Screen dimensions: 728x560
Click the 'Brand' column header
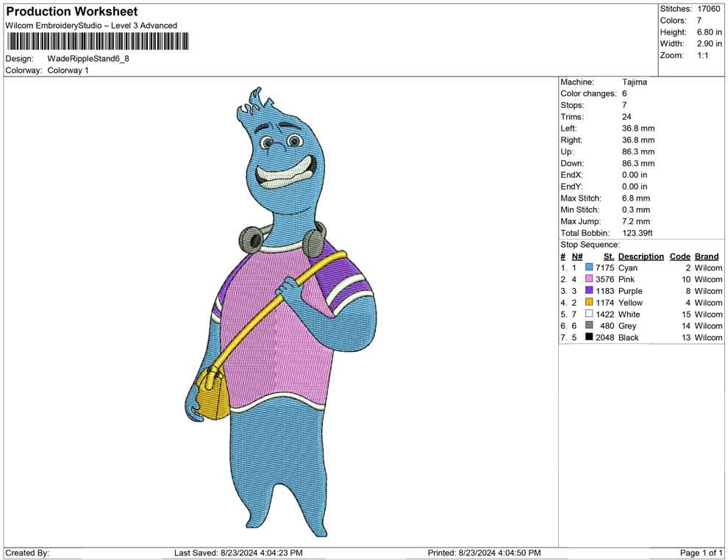click(707, 256)
